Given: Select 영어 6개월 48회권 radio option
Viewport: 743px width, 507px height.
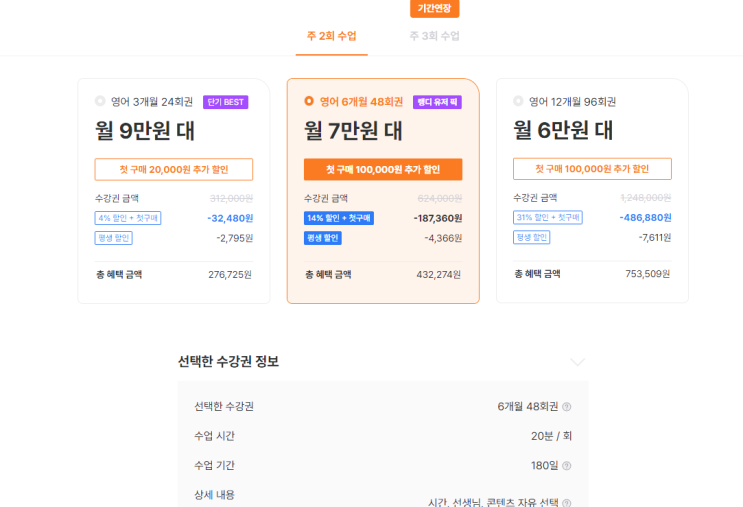Looking at the screenshot, I should 309,101.
